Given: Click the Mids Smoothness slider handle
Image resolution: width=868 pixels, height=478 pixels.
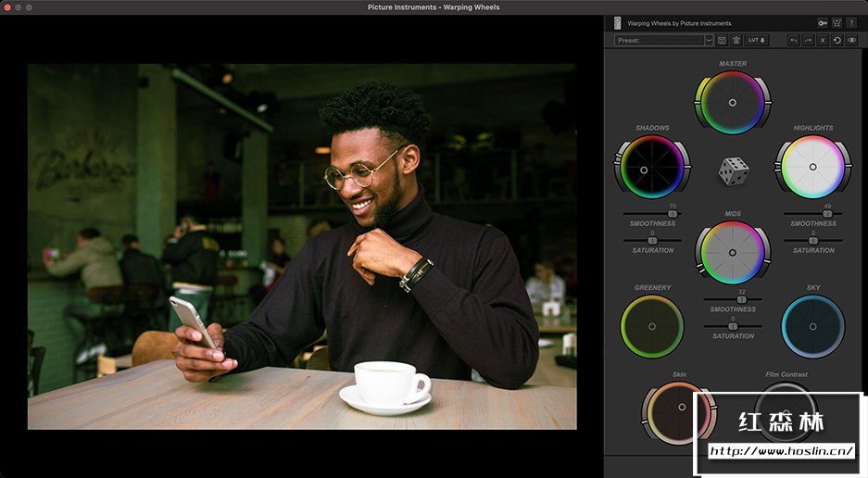Looking at the screenshot, I should coord(741,299).
